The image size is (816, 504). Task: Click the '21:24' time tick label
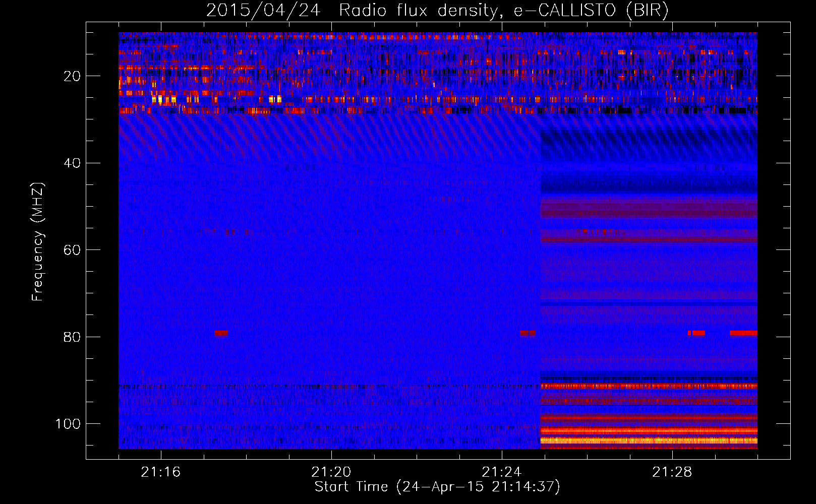(501, 472)
